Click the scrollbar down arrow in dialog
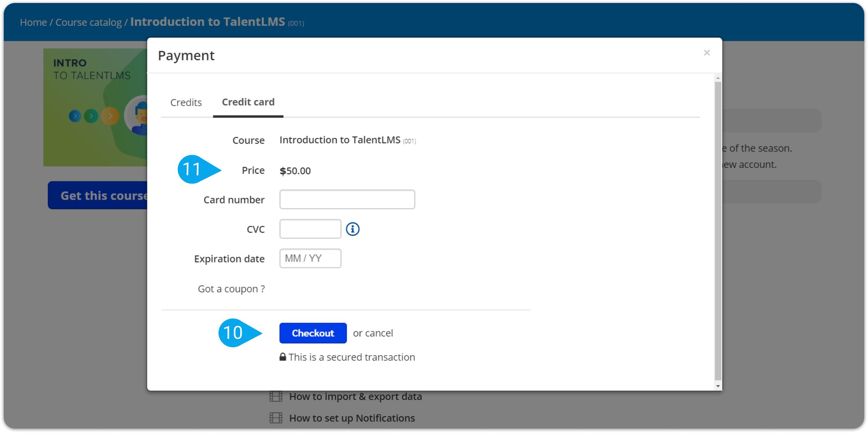This screenshot has height=433, width=868. [718, 386]
